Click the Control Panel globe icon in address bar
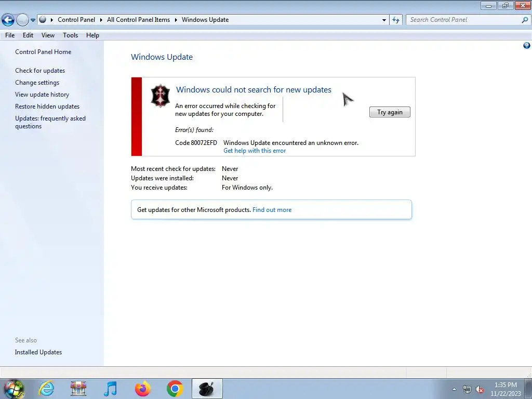 [x=43, y=20]
